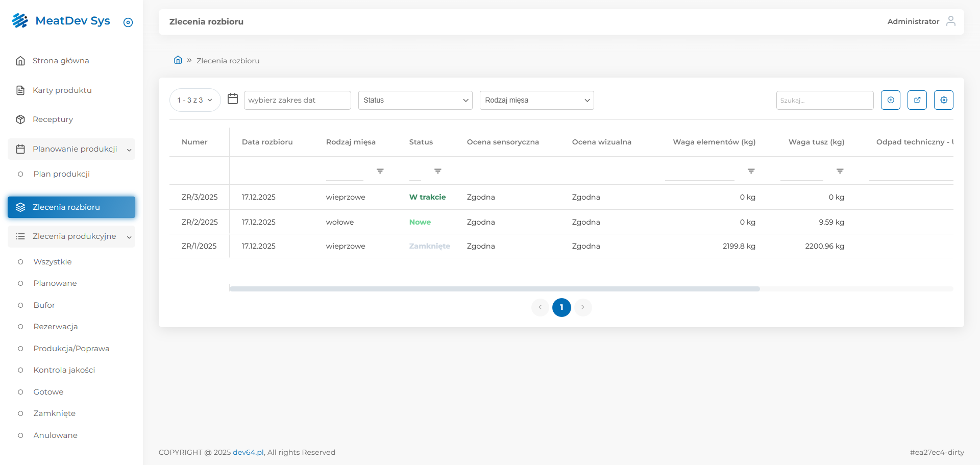Expand the 1 - 3 z 3 page size selector
The width and height of the screenshot is (980, 465).
click(194, 100)
